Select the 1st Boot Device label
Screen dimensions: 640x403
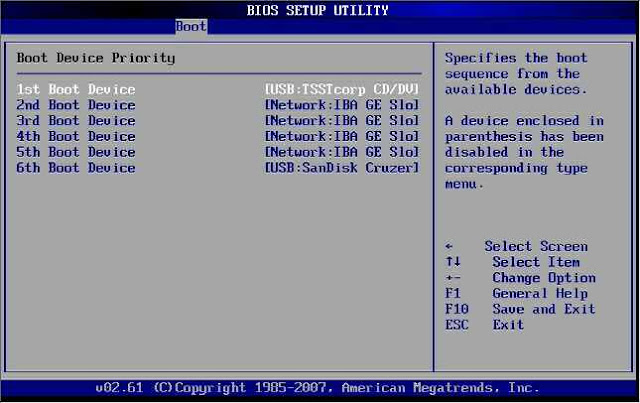(76, 89)
